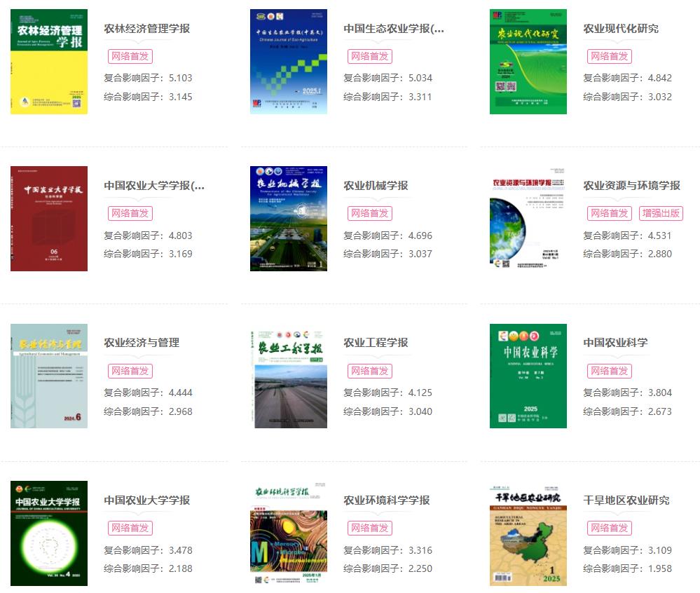Click the 农业现代化研究 title link
The width and height of the screenshot is (700, 593).
[x=621, y=29]
